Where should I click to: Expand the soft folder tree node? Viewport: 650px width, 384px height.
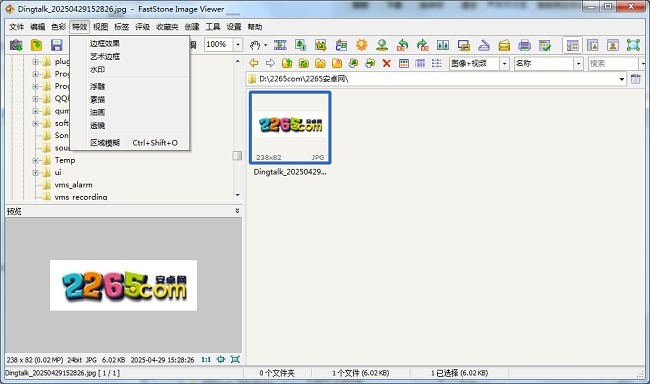pyautogui.click(x=35, y=123)
